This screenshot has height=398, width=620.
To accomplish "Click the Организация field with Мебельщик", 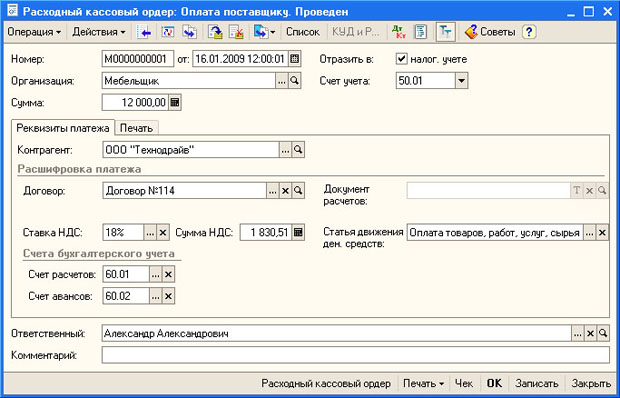I will click(189, 81).
